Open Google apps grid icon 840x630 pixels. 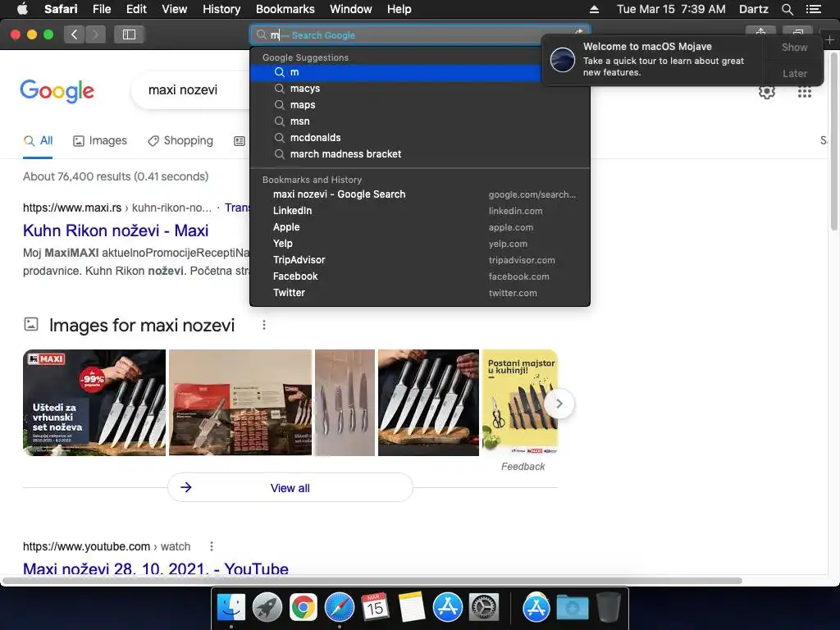pos(804,92)
